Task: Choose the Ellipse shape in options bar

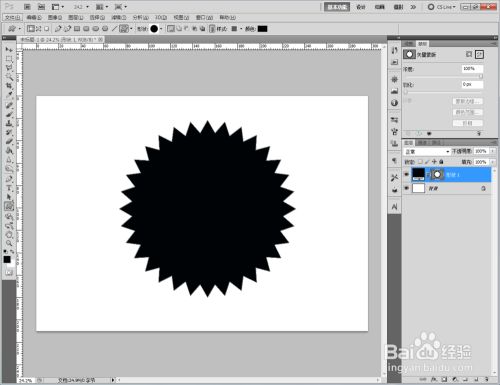Action: click(95, 29)
